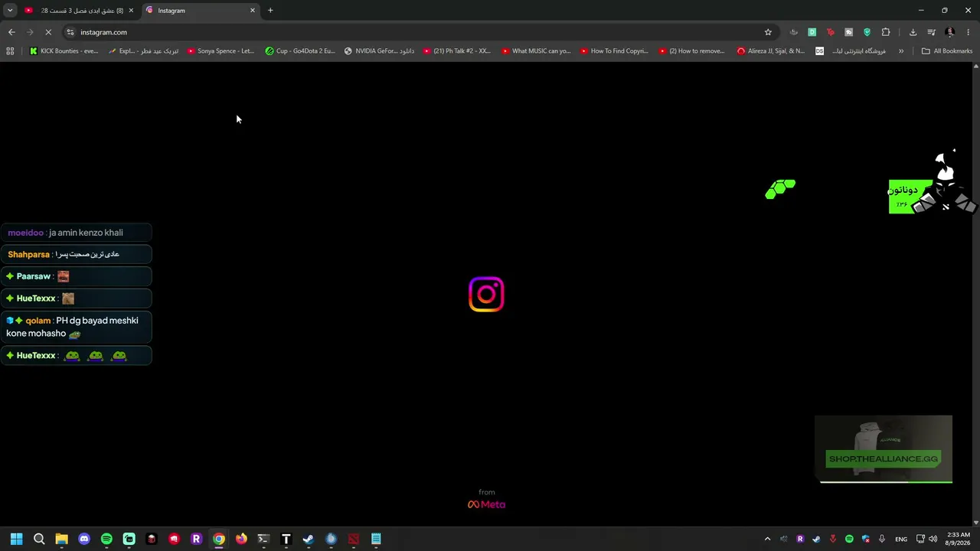Open the Chrome downloads panel
The width and height of the screenshot is (980, 551).
(x=913, y=32)
